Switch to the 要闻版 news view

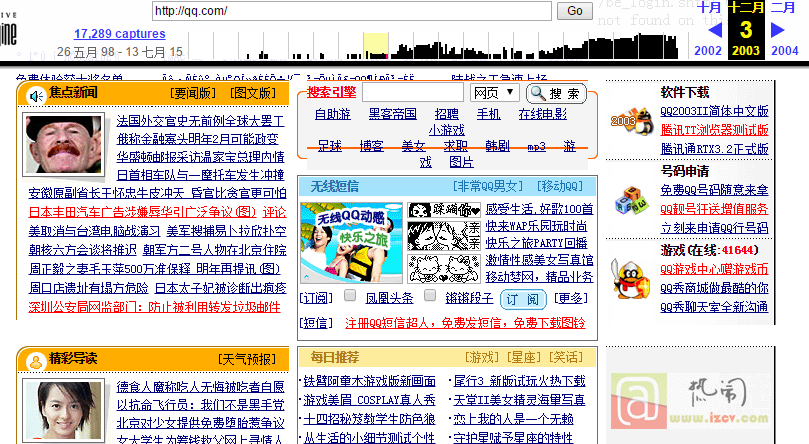click(193, 93)
